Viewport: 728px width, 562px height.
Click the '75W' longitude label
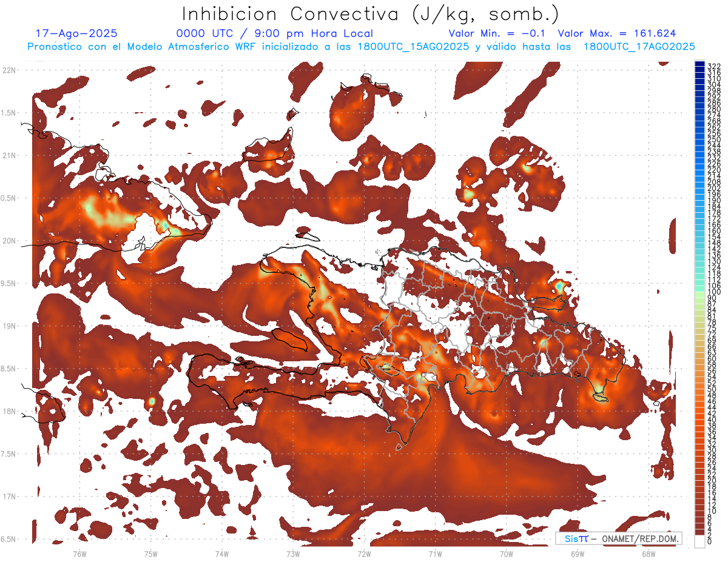point(150,554)
